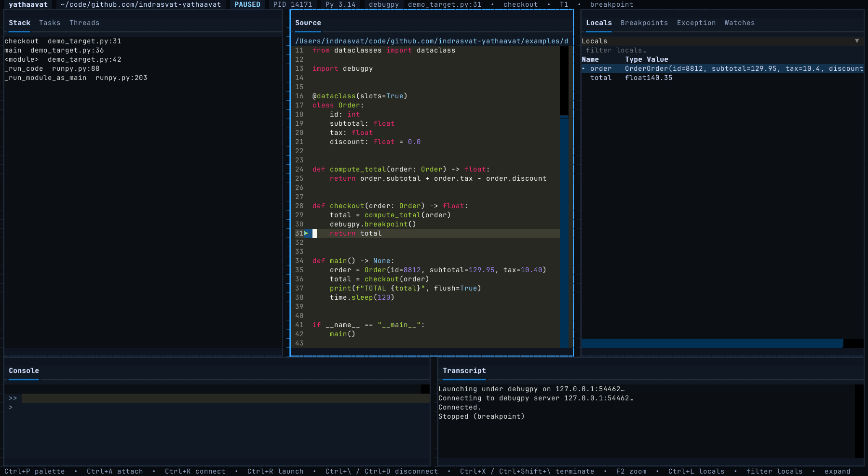Switch to the Tasks tab
868x476 pixels.
[50, 23]
